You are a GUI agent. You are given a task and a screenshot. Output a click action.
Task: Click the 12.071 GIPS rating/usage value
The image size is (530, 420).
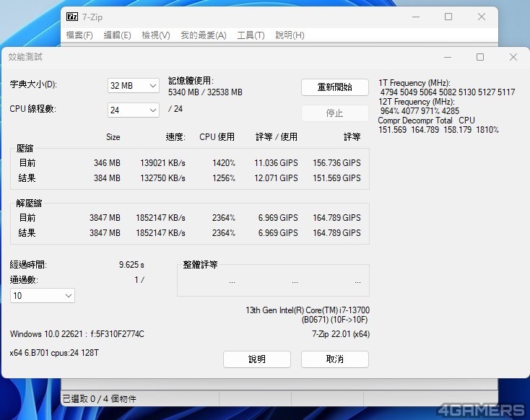276,178
